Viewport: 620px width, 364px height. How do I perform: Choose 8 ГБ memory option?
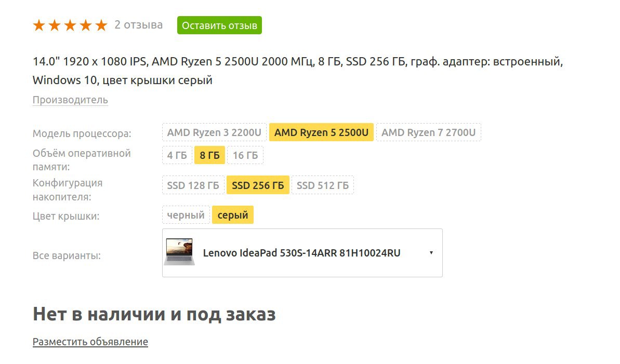coord(209,155)
